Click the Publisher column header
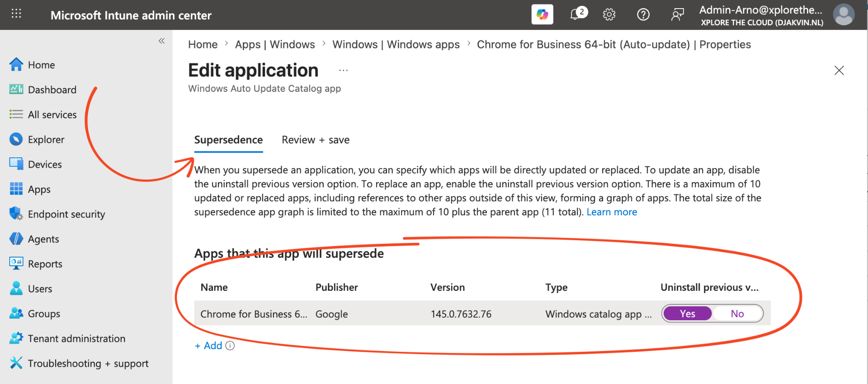Viewport: 868px width, 384px height. (x=337, y=287)
